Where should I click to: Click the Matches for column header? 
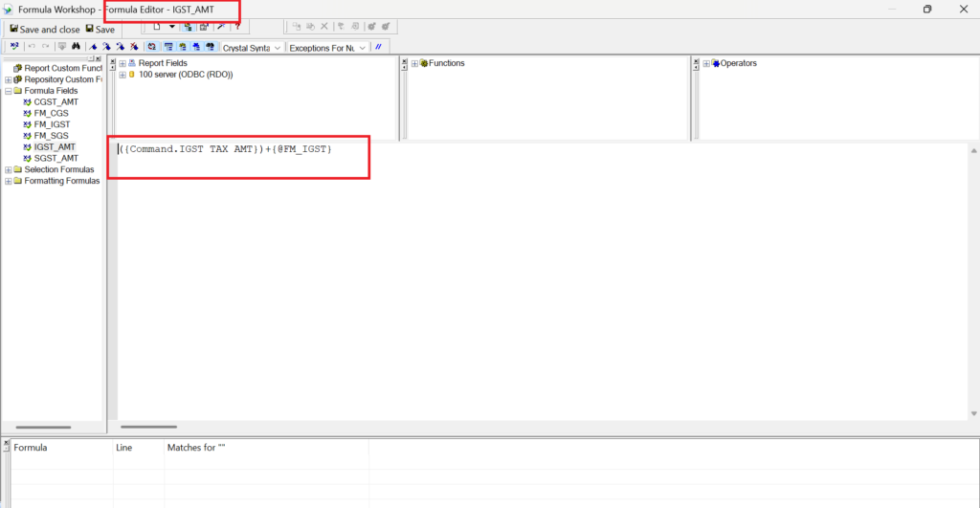[266, 448]
